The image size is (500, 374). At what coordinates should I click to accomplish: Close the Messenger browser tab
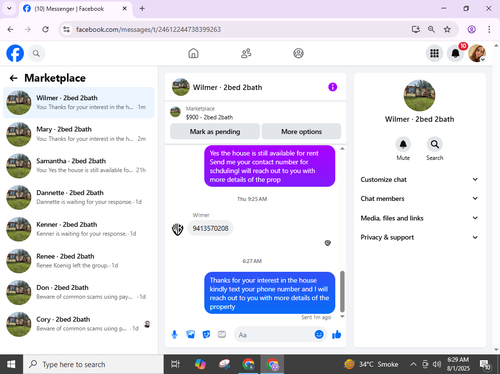pos(124,9)
